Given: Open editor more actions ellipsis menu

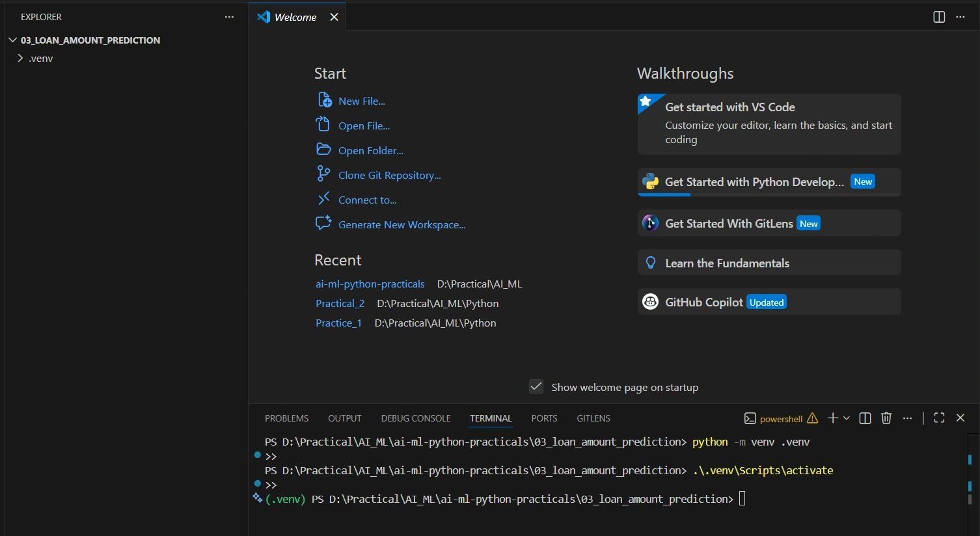Looking at the screenshot, I should click(960, 17).
